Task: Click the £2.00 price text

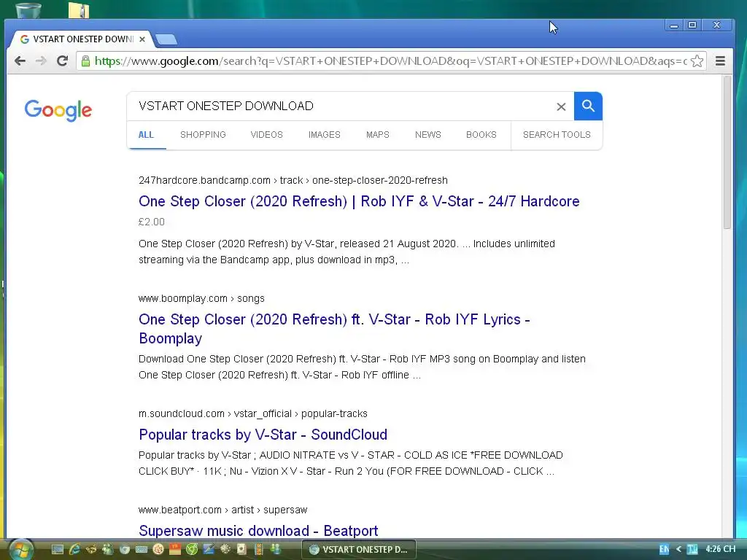Action: click(x=152, y=222)
